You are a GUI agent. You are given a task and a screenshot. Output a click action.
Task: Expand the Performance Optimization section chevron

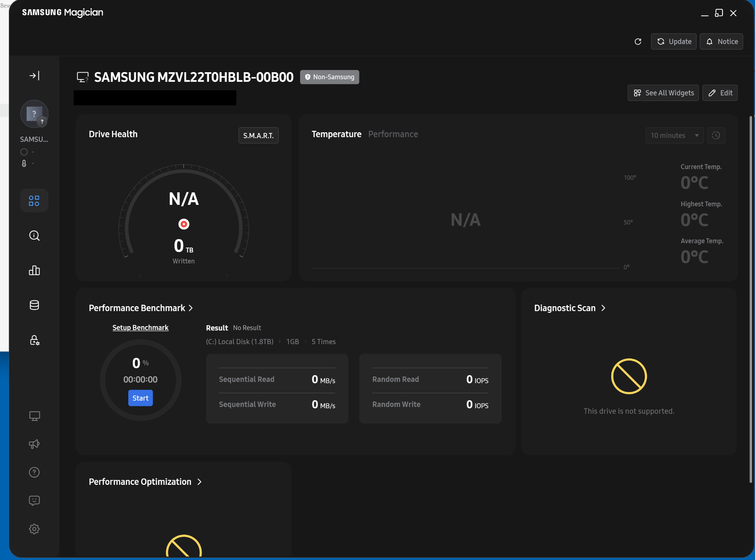point(199,482)
